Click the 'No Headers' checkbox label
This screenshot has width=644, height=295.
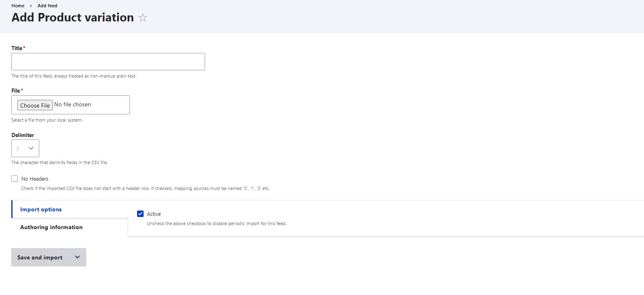[35, 179]
